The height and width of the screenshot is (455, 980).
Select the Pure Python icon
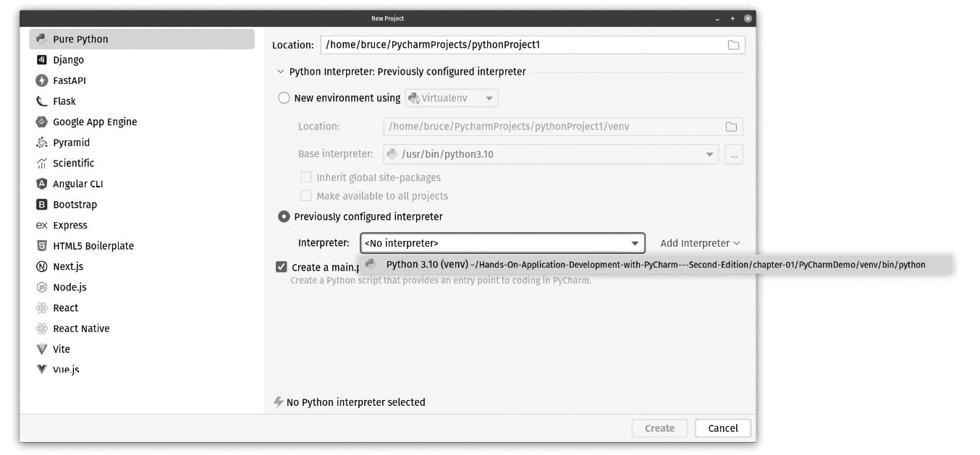(41, 39)
